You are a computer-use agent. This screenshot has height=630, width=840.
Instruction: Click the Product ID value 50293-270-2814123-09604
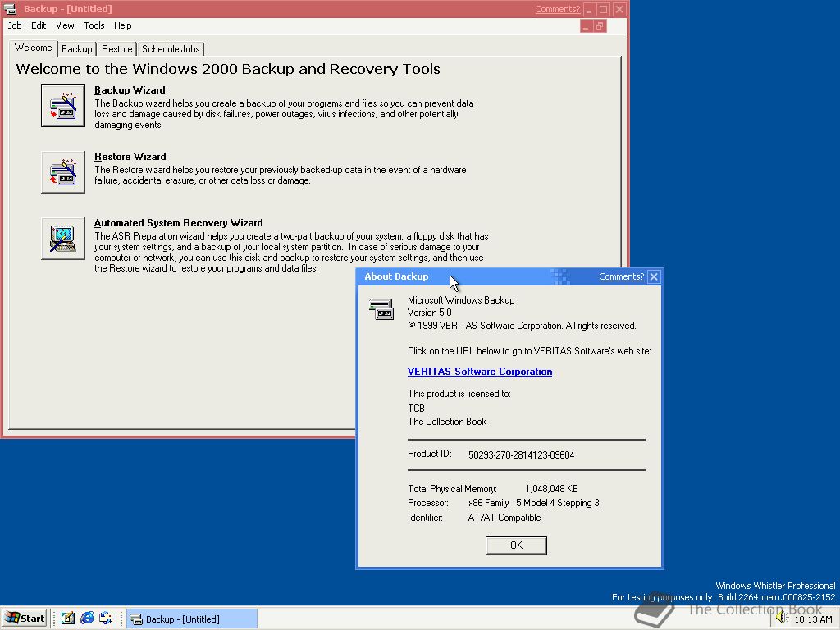[521, 454]
